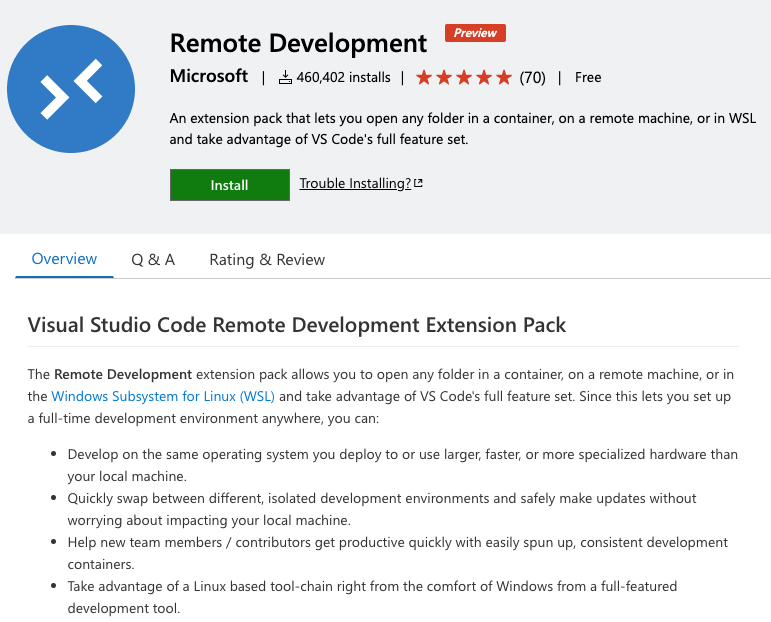Click the Preview badge
The width and height of the screenshot is (771, 622).
[x=475, y=33]
